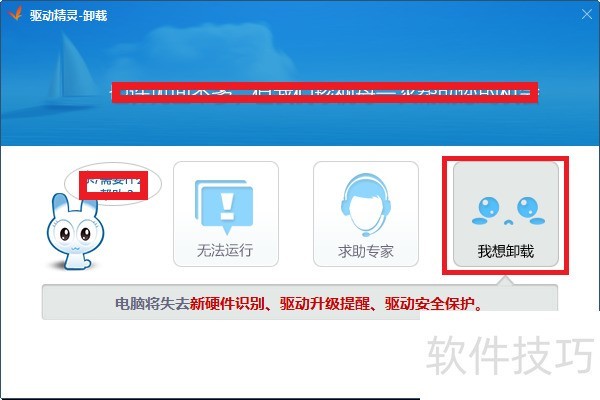This screenshot has height=400, width=600.
Task: Click the 驱动精灵-卸载 window title text
Action: 68,15
